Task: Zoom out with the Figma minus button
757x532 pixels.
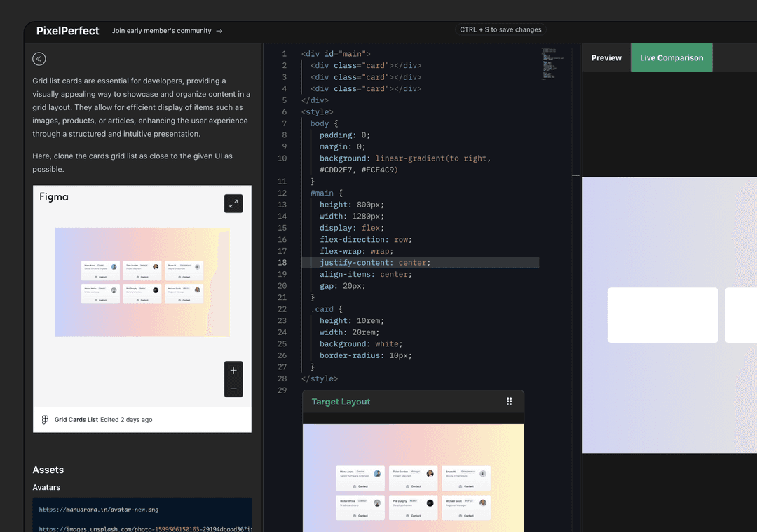Action: point(233,388)
